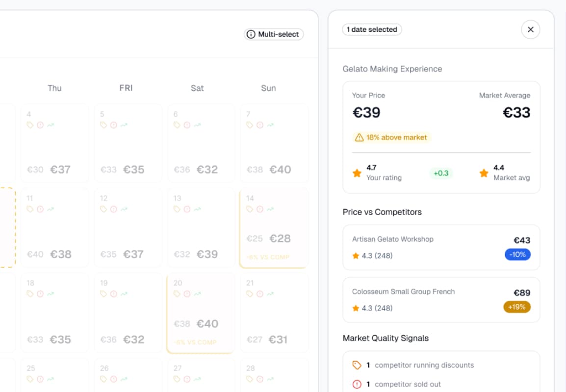Click the sold-out alert icon on day 19
The image size is (566, 392).
click(x=113, y=294)
